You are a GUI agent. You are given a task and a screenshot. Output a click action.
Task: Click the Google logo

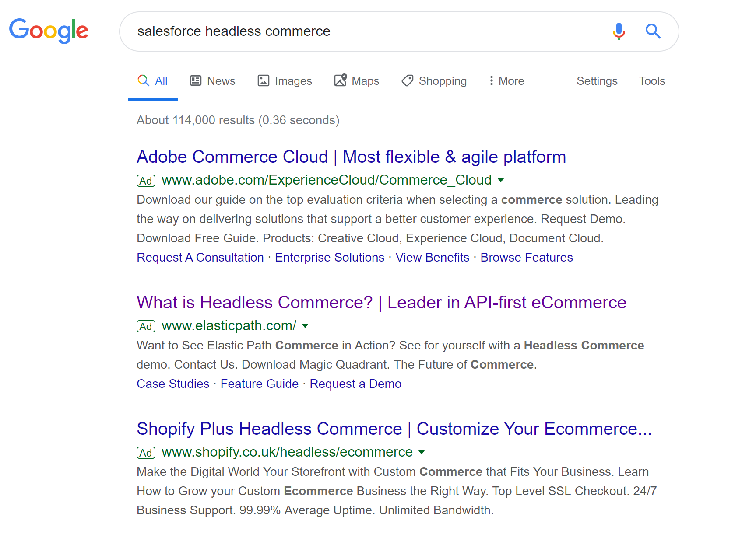coord(49,31)
